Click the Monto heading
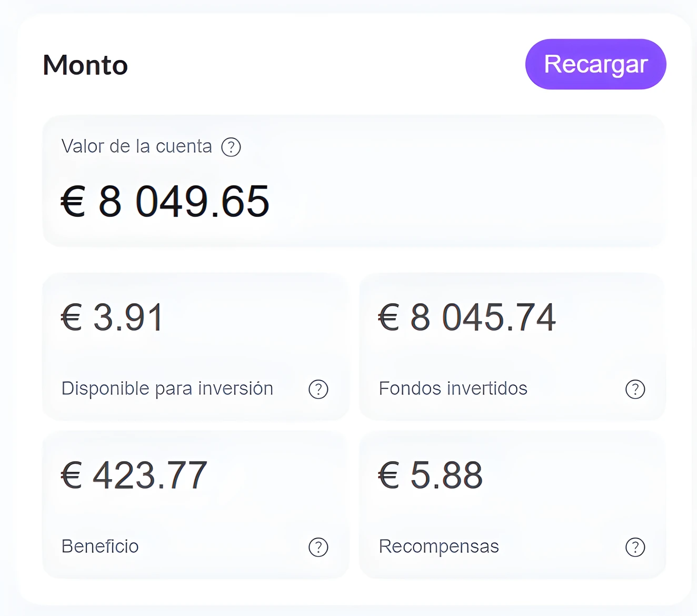The width and height of the screenshot is (697, 616). point(85,65)
